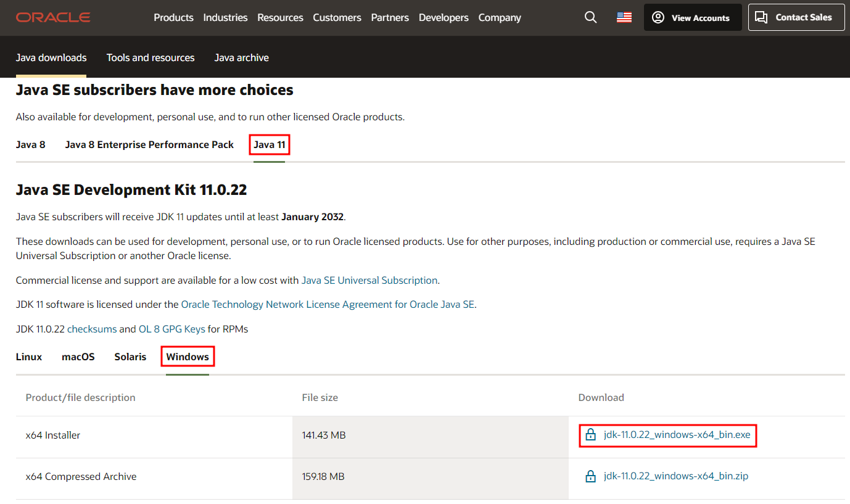The height and width of the screenshot is (504, 850).
Task: Click the Product/file description column header
Action: 80,397
